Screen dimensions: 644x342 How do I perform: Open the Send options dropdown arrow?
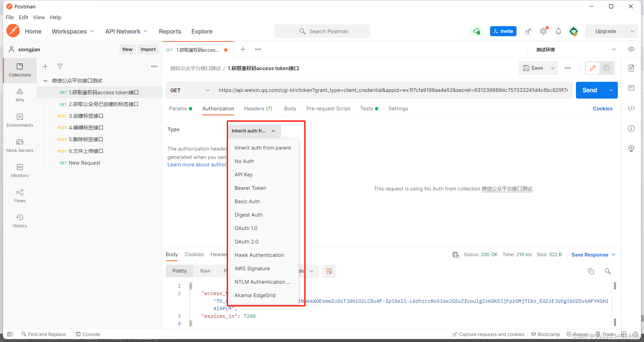click(x=611, y=90)
